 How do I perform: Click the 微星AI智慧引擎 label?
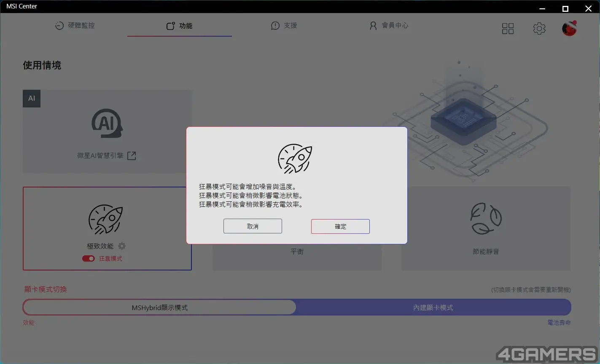coord(100,155)
